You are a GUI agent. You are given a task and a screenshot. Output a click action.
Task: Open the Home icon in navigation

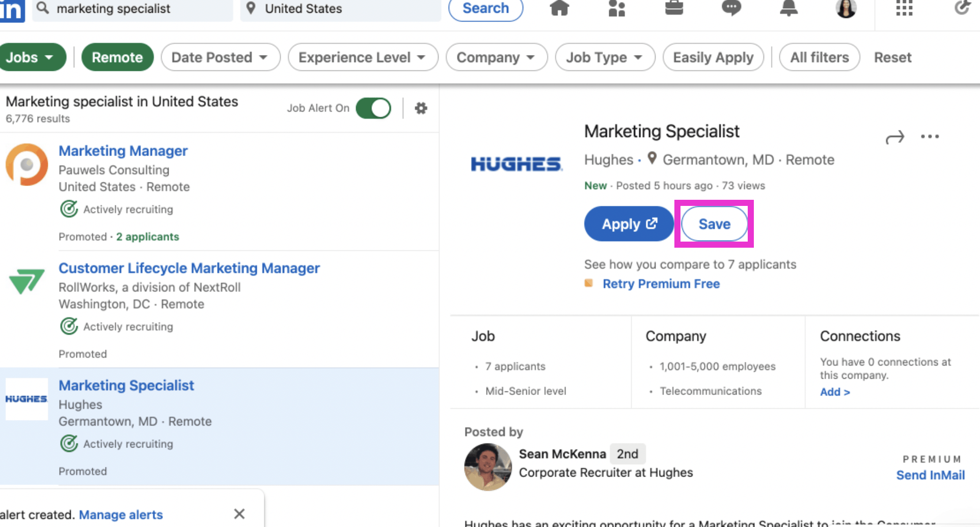(x=559, y=8)
